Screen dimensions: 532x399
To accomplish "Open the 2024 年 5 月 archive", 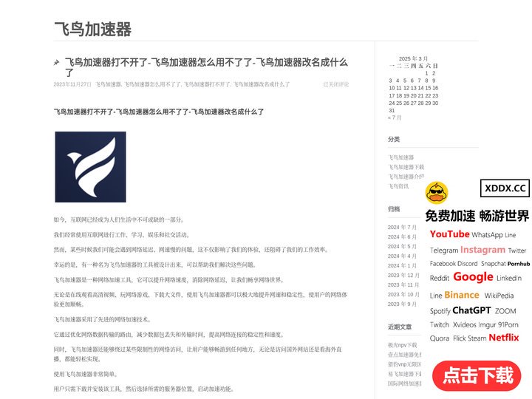I will point(402,246).
